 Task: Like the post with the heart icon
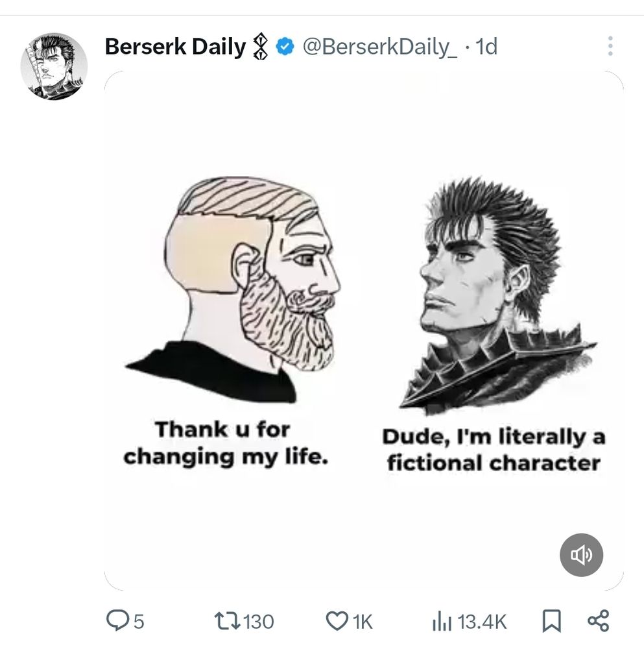(x=337, y=621)
